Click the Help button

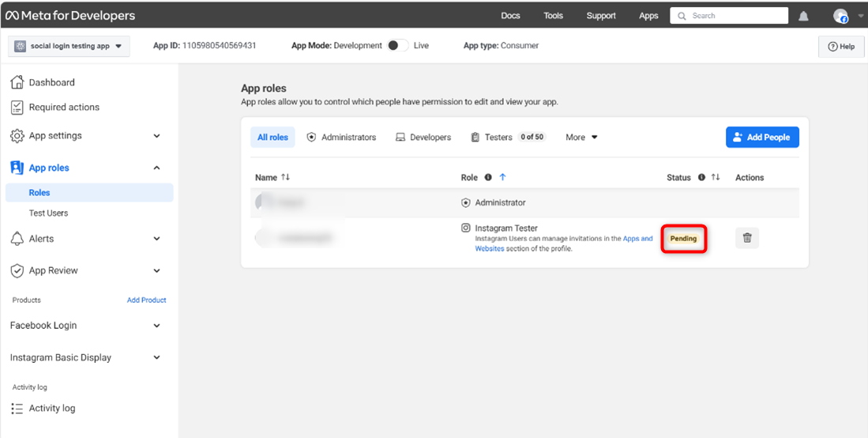[841, 47]
